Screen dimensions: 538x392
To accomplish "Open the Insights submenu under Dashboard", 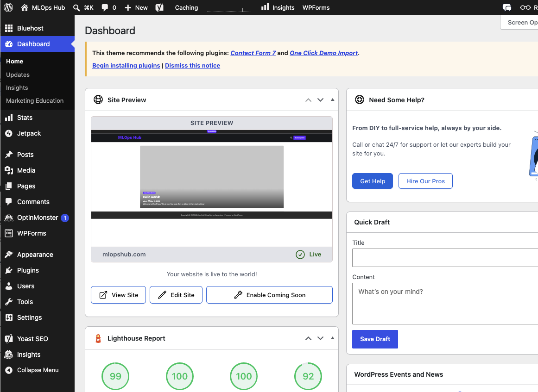I will click(x=17, y=88).
